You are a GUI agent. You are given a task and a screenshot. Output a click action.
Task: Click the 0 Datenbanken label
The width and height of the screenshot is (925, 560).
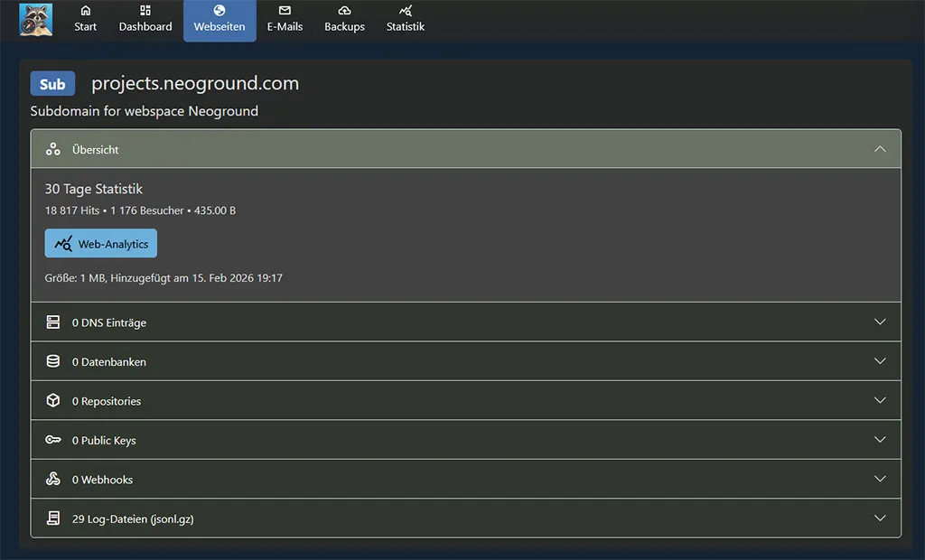click(x=109, y=361)
